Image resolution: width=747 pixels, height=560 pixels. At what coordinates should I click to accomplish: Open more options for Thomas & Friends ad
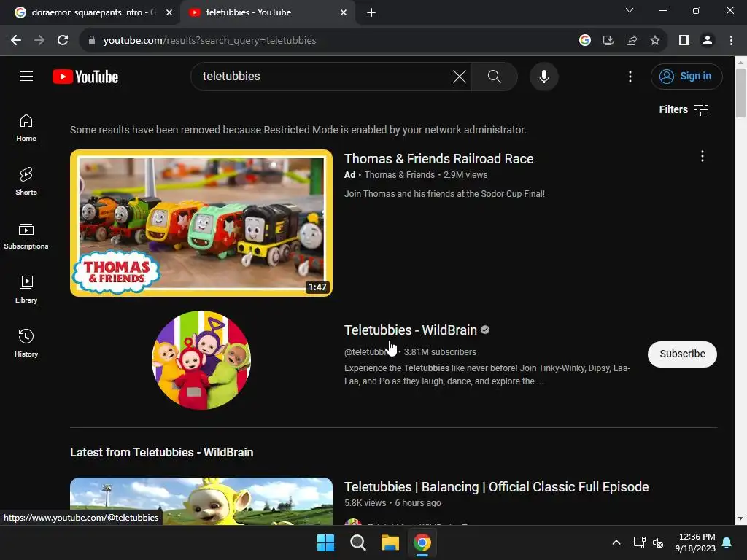pyautogui.click(x=703, y=156)
